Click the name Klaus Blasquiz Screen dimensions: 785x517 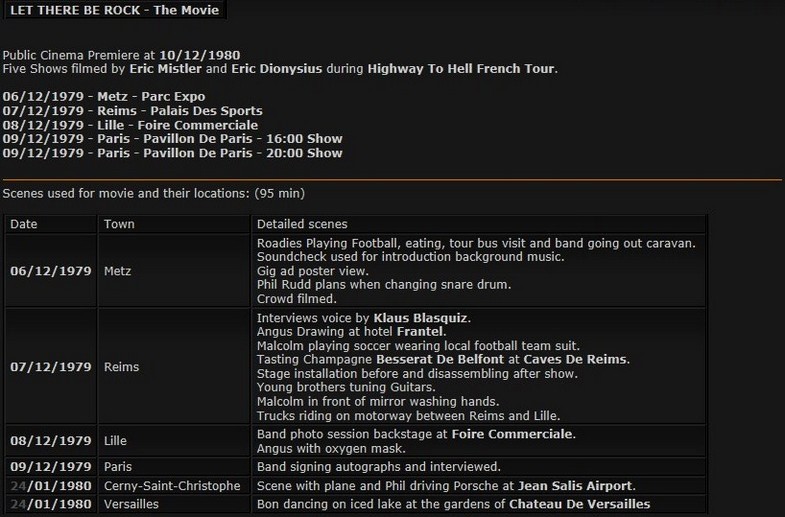[x=421, y=318]
